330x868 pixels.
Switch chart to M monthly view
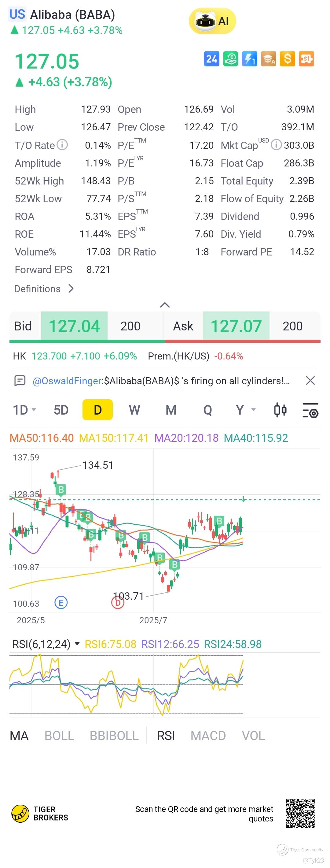171,410
